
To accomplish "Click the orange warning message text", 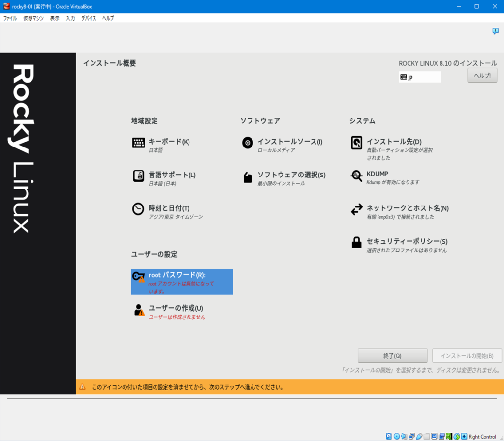I will click(188, 387).
